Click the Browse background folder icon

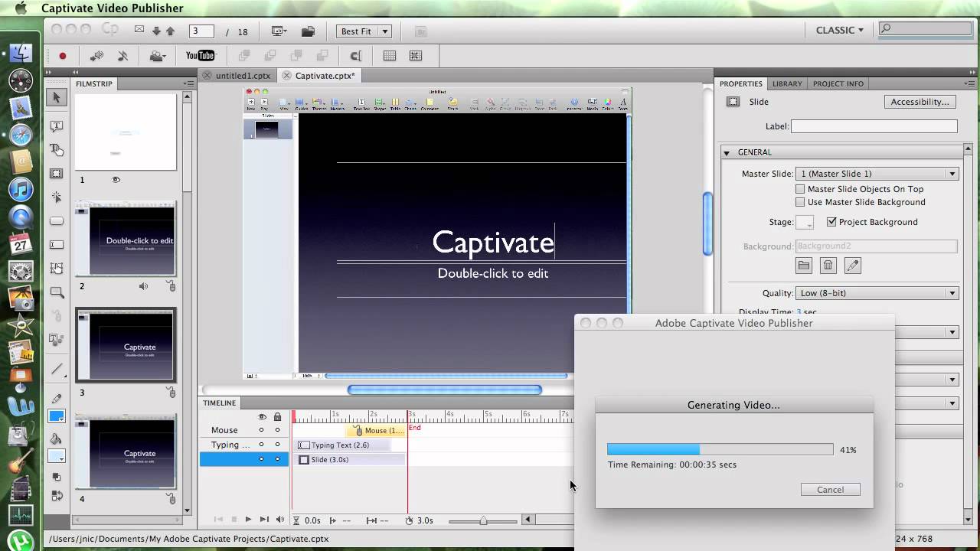[804, 266]
